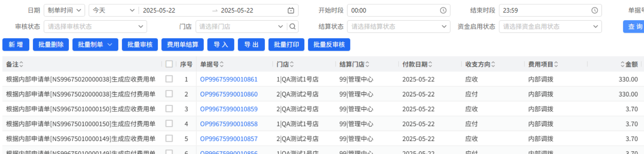This screenshot has width=644, height=154.
Task: Expand the 批量制单 dropdown button
Action: click(x=95, y=45)
